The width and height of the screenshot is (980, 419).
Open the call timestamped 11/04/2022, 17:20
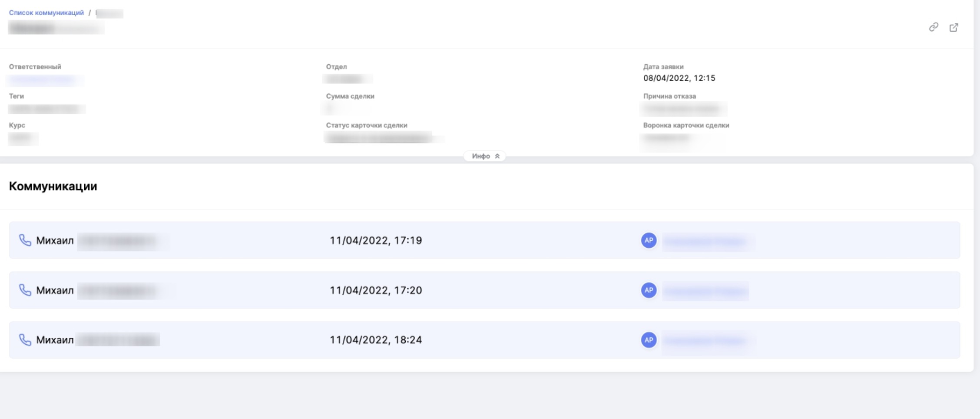(376, 290)
